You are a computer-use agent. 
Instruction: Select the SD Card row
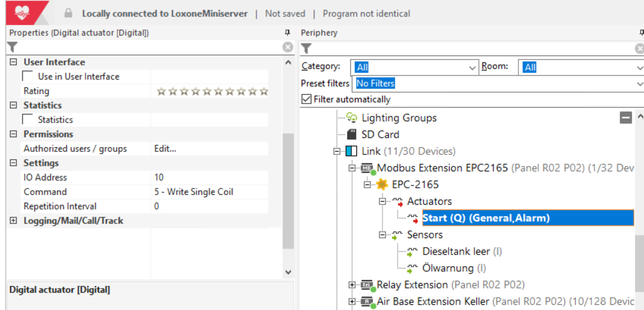(x=380, y=135)
